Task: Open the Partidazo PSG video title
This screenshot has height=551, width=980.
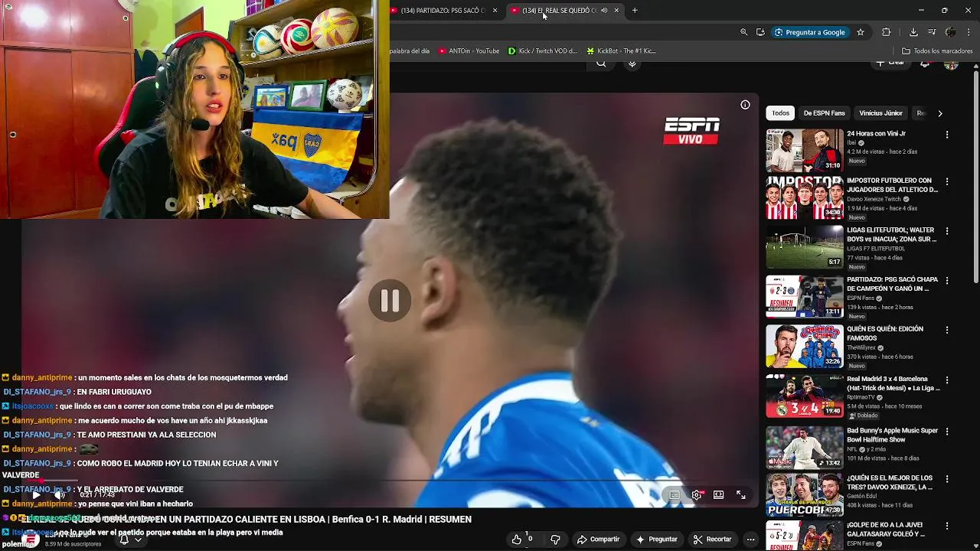Action: (x=892, y=284)
